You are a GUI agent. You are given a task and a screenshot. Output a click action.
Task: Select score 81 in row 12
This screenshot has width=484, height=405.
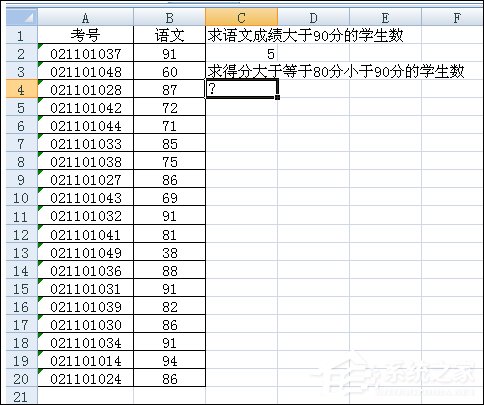pyautogui.click(x=169, y=234)
